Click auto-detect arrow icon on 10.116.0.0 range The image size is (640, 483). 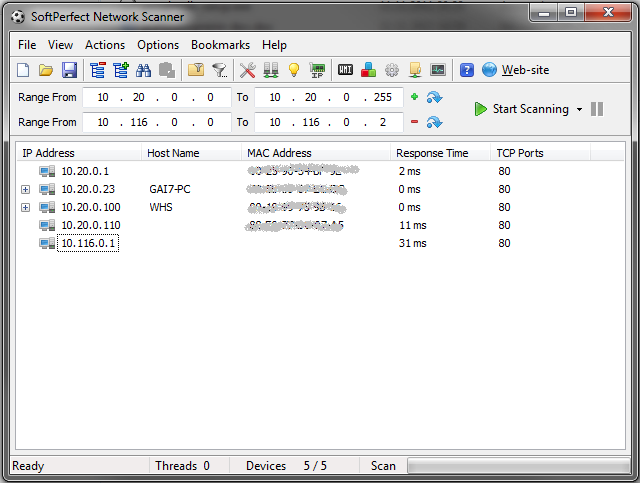tap(434, 122)
